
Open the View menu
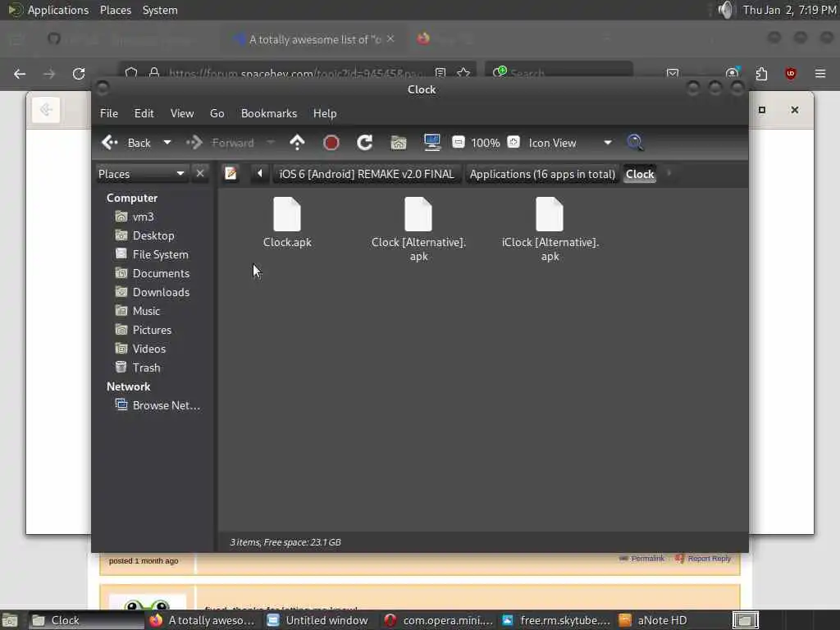point(182,113)
